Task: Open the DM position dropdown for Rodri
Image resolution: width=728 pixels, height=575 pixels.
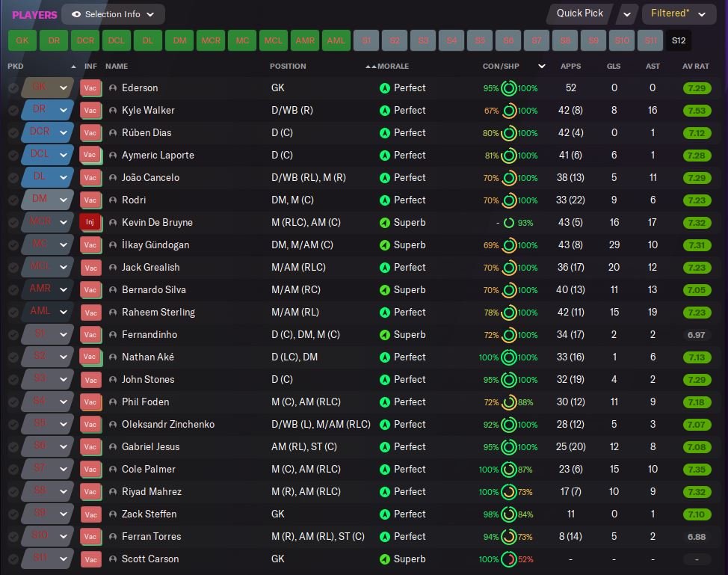Action: pos(48,199)
